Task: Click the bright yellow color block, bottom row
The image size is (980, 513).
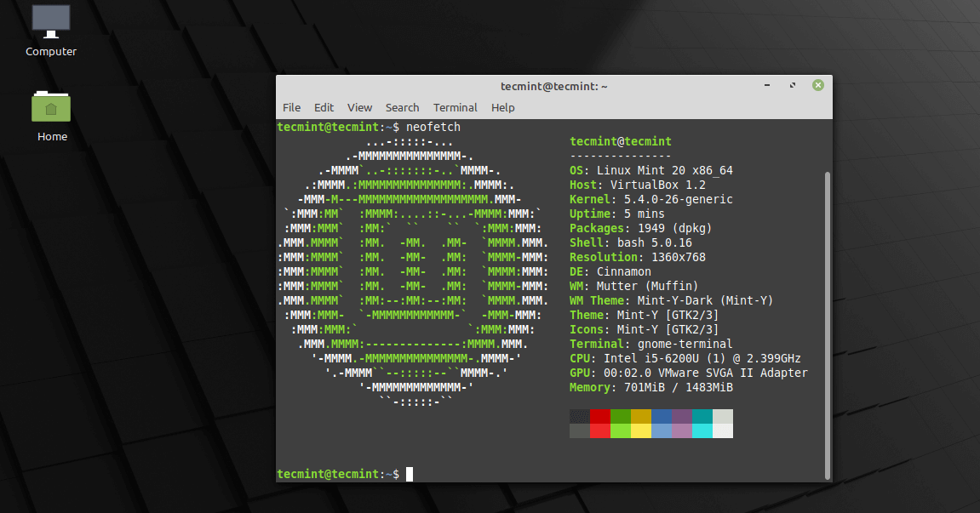Action: 641,431
